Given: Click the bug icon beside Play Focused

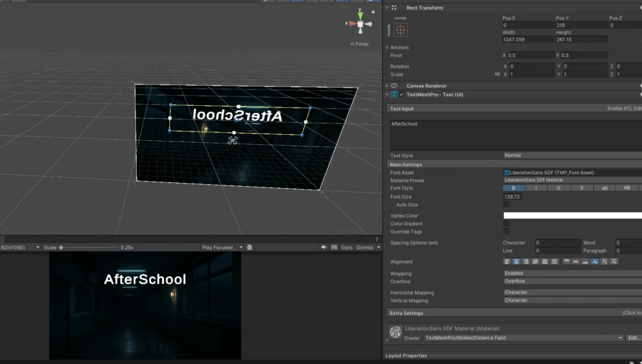Looking at the screenshot, I should pos(250,247).
